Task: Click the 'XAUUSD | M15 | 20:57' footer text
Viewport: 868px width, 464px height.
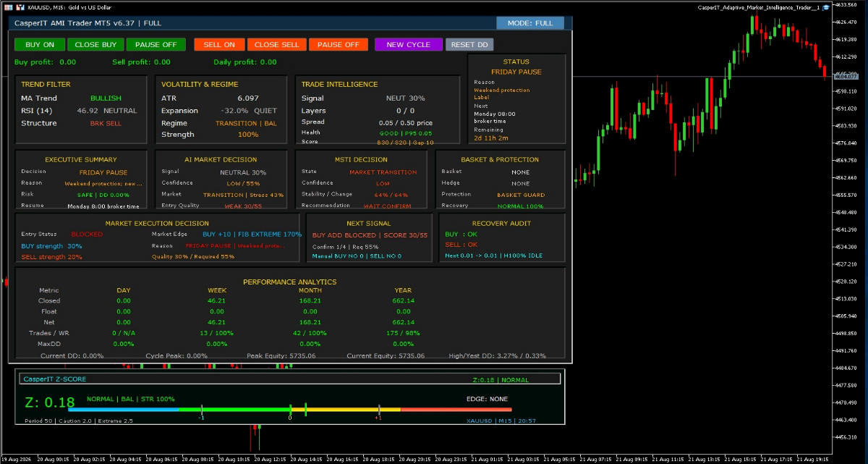Action: pyautogui.click(x=501, y=421)
